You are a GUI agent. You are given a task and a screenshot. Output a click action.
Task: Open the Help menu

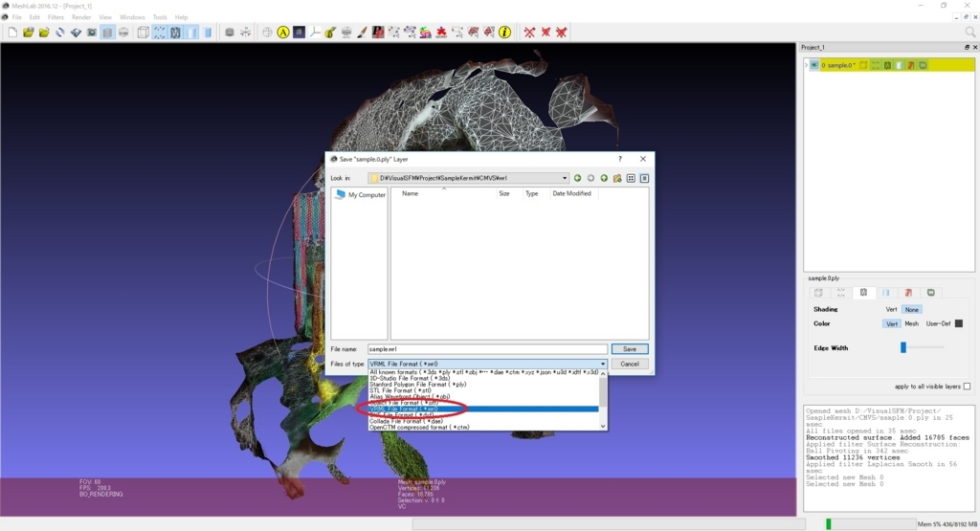pos(181,17)
